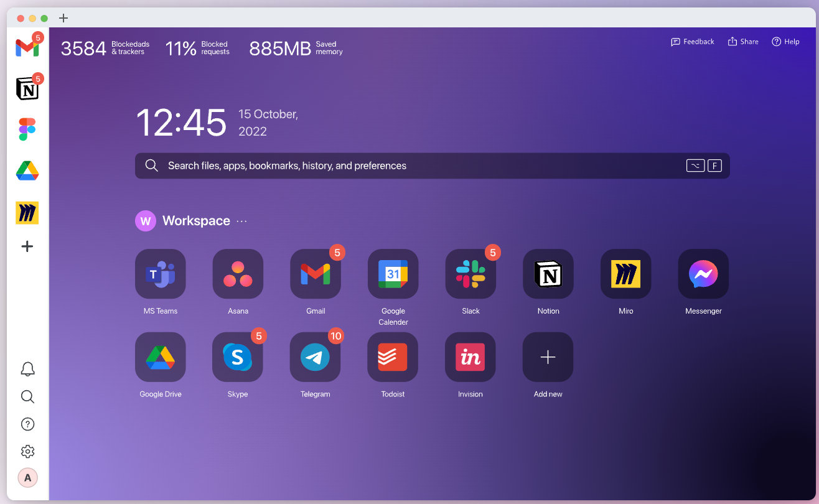Open the Notion tile in Workspace grid
The image size is (819, 504).
tap(548, 274)
